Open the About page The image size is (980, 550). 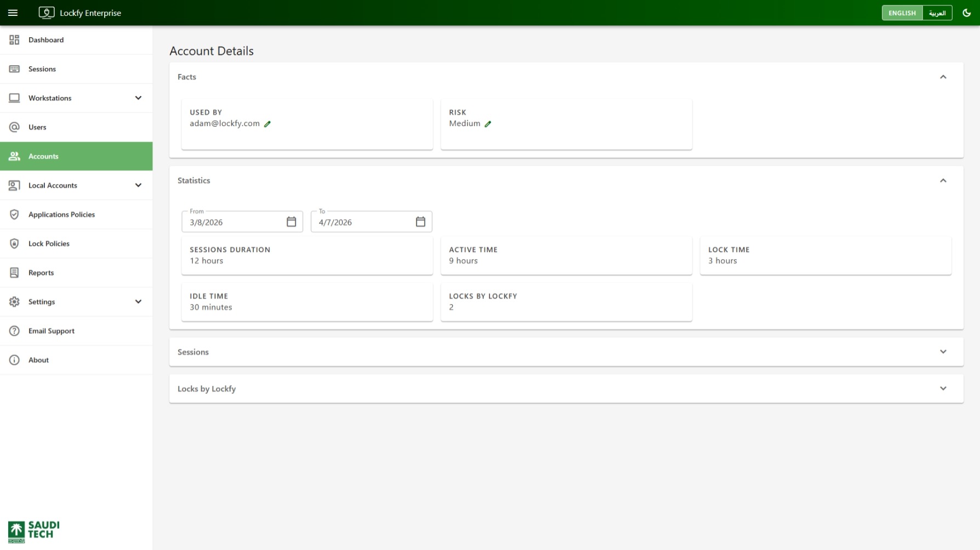pos(76,360)
